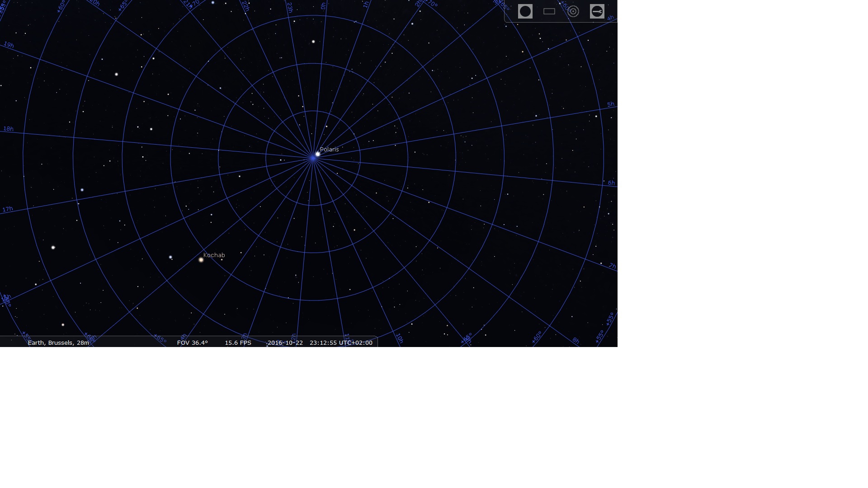Screen dimensions: 868x488
Task: Click the 17h right ascension label
Action: (x=8, y=210)
